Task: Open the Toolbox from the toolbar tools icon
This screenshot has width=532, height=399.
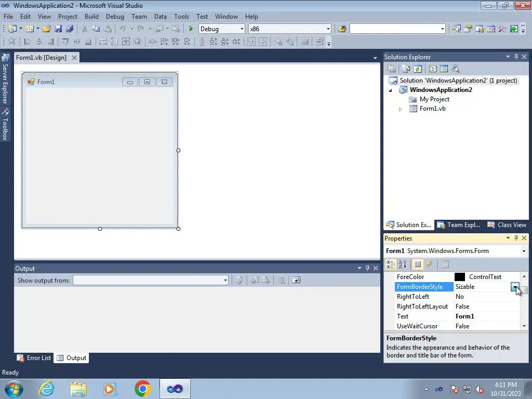Action: click(x=502, y=29)
